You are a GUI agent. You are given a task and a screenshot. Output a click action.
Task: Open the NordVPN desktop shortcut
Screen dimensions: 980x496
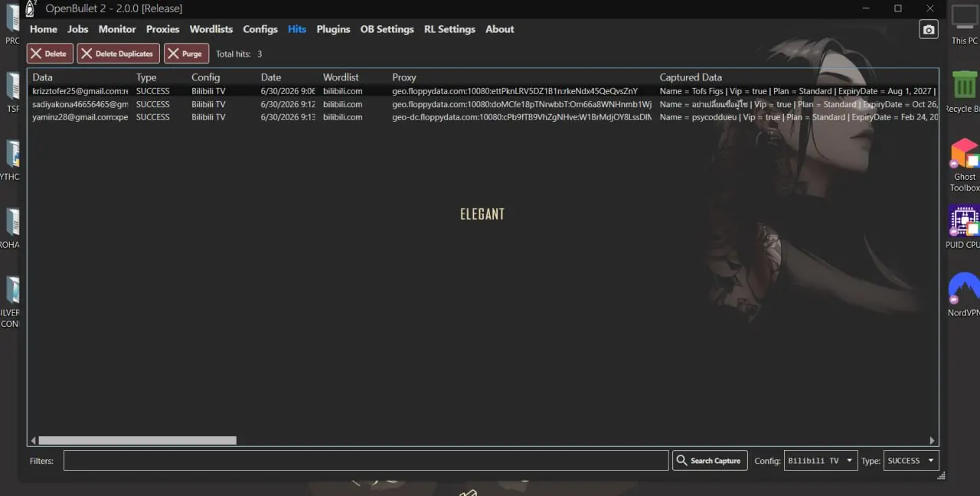pos(964,295)
